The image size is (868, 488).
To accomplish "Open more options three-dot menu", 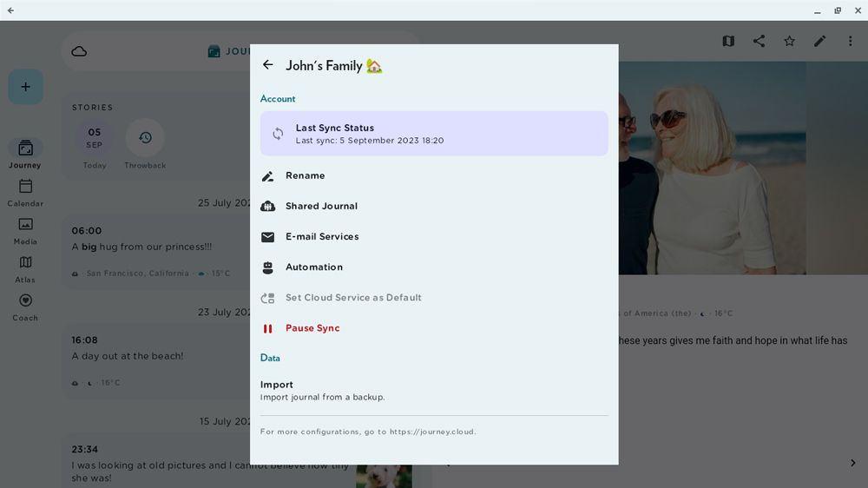I will coord(851,41).
